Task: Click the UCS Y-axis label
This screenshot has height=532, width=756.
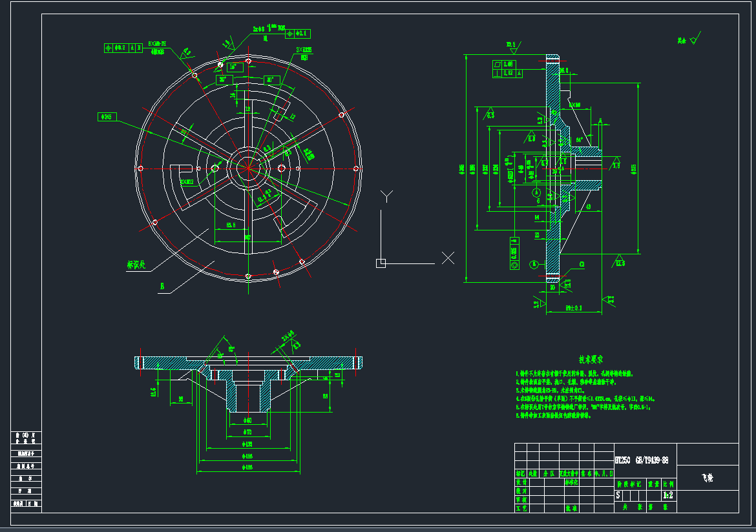Action: tap(386, 196)
